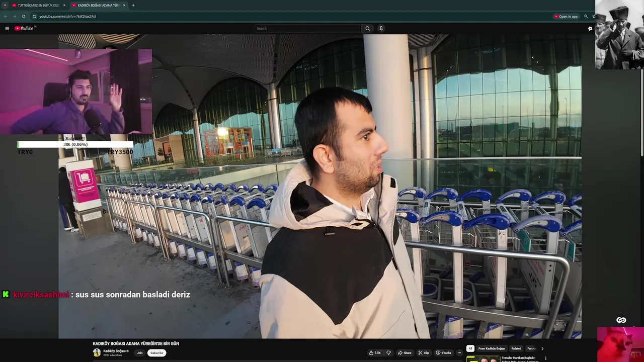Go forward with browser forward arrow
The image size is (644, 362).
[x=14, y=17]
